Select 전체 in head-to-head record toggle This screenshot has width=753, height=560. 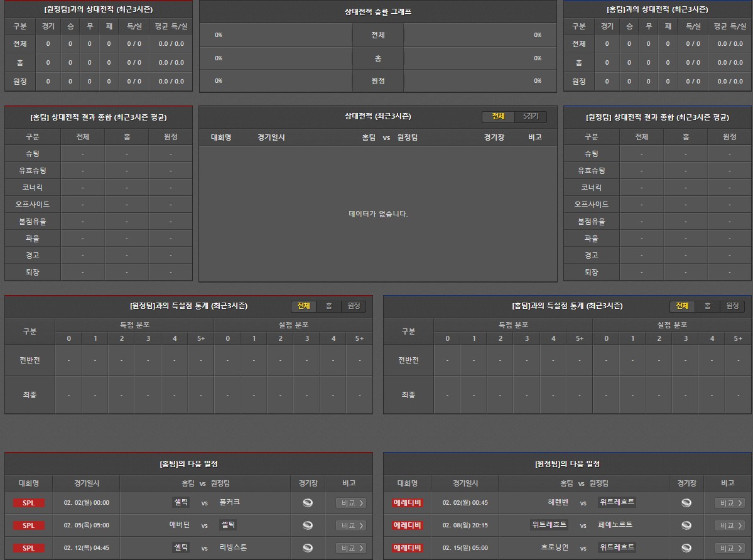pos(498,117)
